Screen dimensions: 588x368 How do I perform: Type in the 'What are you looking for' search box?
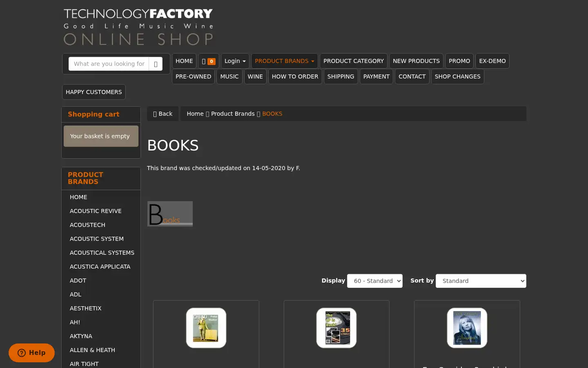(x=109, y=64)
